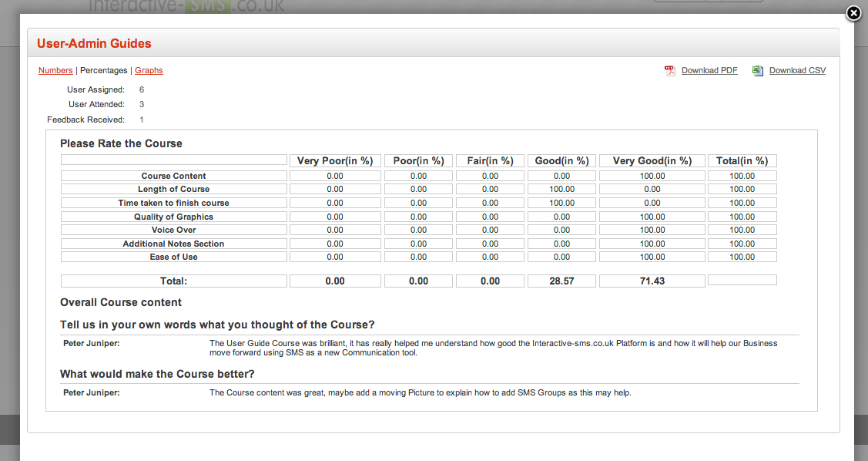
Task: Click the Good total 28.57
Action: (x=561, y=281)
